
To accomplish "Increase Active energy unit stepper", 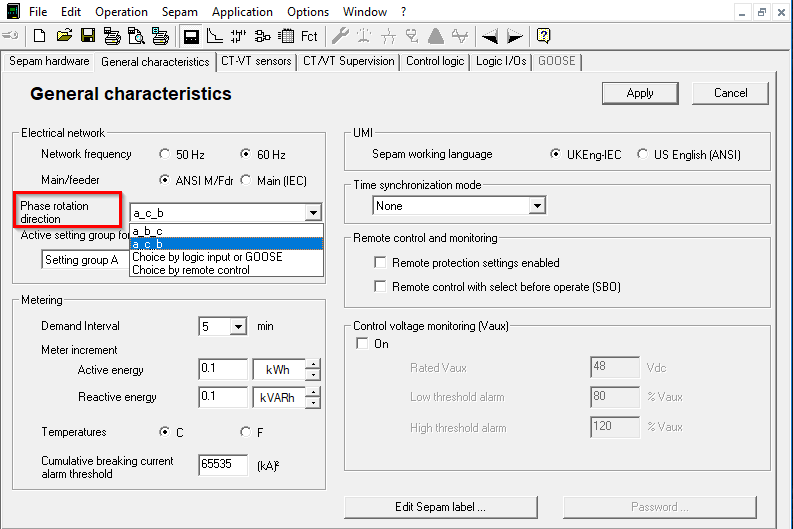I will [x=314, y=364].
